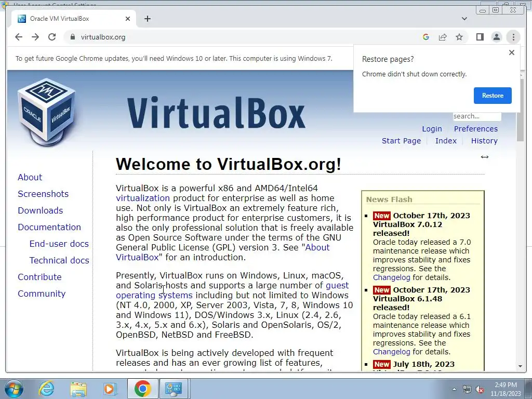Open Changelog link for VirtualBox 6.1.48

(x=392, y=352)
